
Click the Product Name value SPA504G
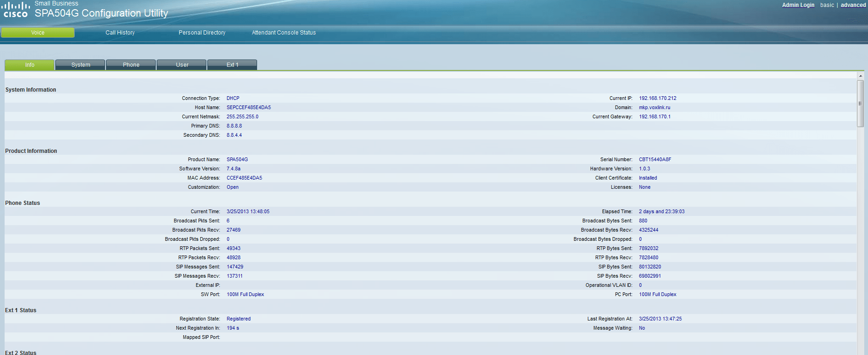[x=237, y=159]
